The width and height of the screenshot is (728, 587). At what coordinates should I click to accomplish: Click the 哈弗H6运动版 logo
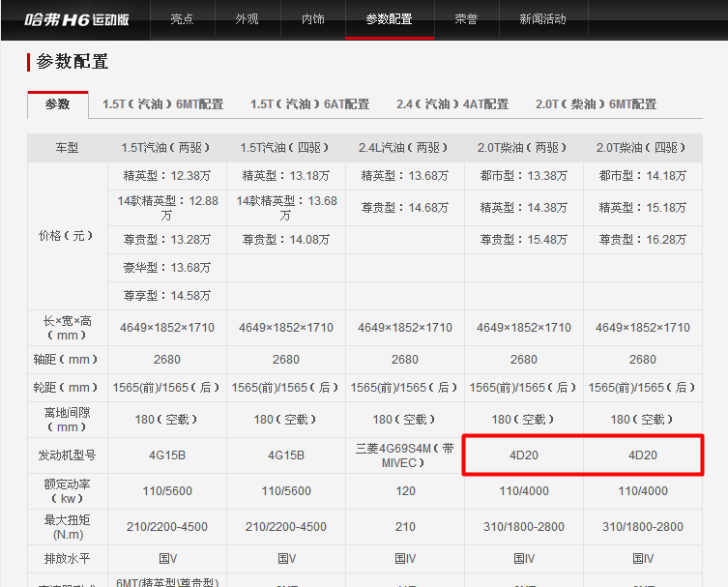(x=76, y=19)
